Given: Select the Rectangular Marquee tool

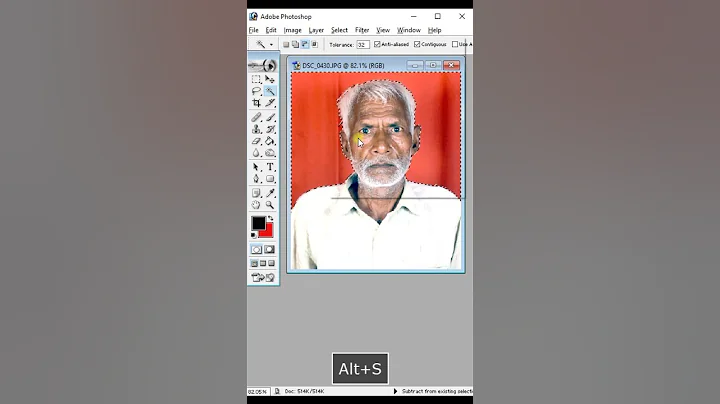Looking at the screenshot, I should (256, 79).
